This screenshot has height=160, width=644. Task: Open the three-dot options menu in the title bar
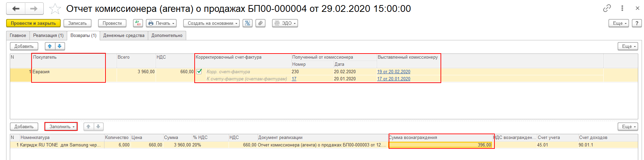(x=622, y=8)
